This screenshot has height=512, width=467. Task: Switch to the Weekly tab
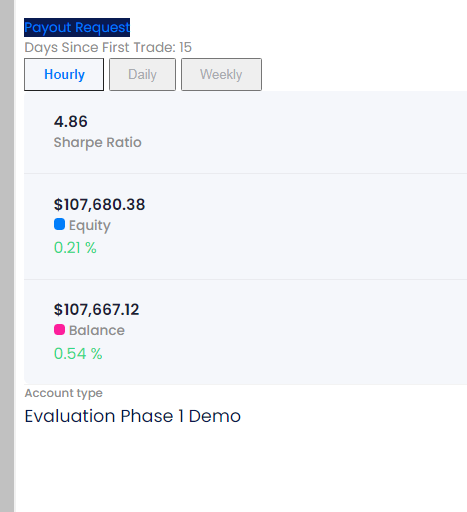click(x=221, y=74)
